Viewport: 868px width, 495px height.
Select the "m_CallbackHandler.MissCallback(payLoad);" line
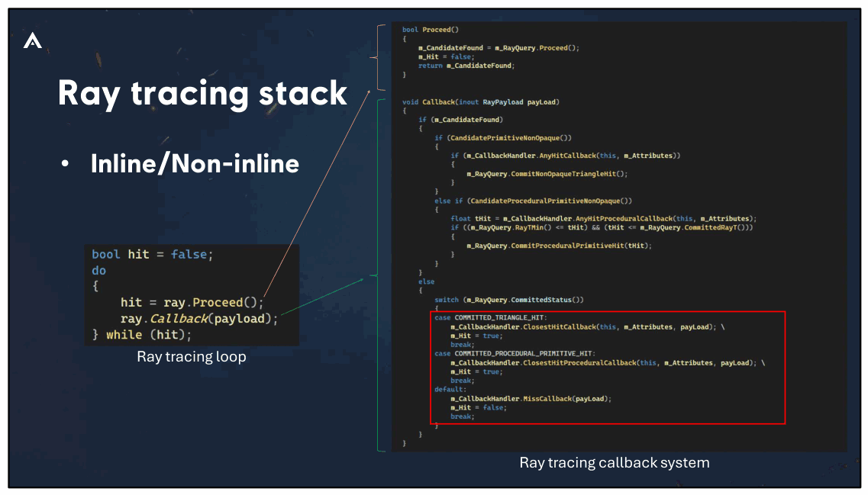(531, 400)
